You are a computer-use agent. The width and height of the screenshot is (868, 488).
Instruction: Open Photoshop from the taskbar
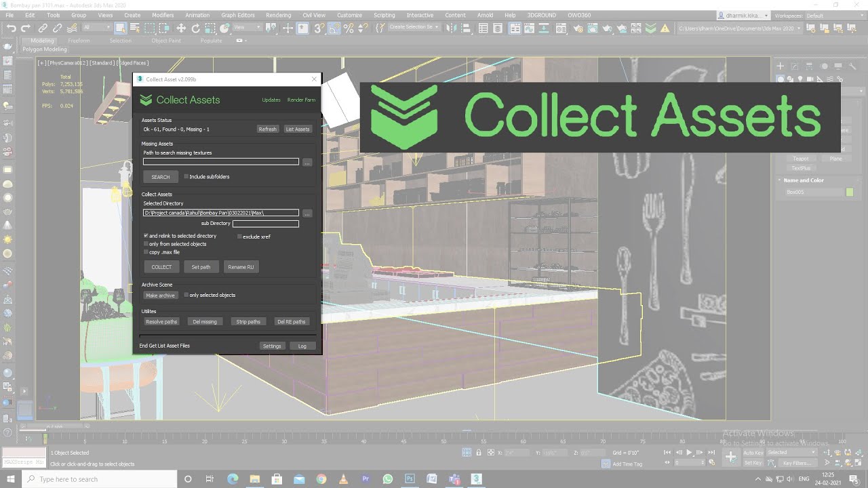(410, 479)
